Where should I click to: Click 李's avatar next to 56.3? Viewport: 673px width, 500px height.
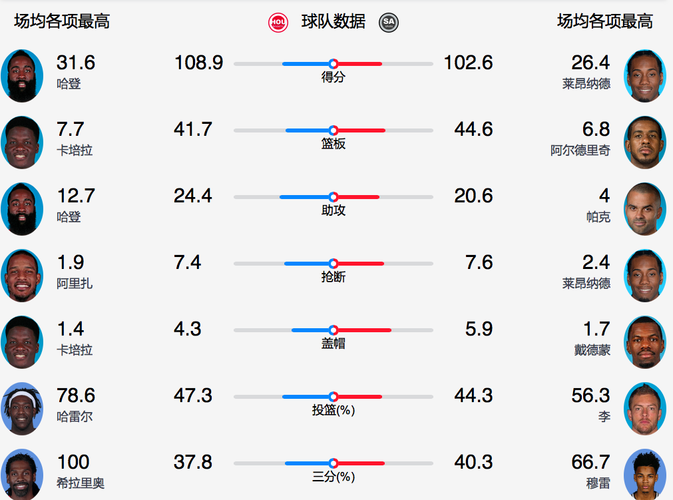645,408
